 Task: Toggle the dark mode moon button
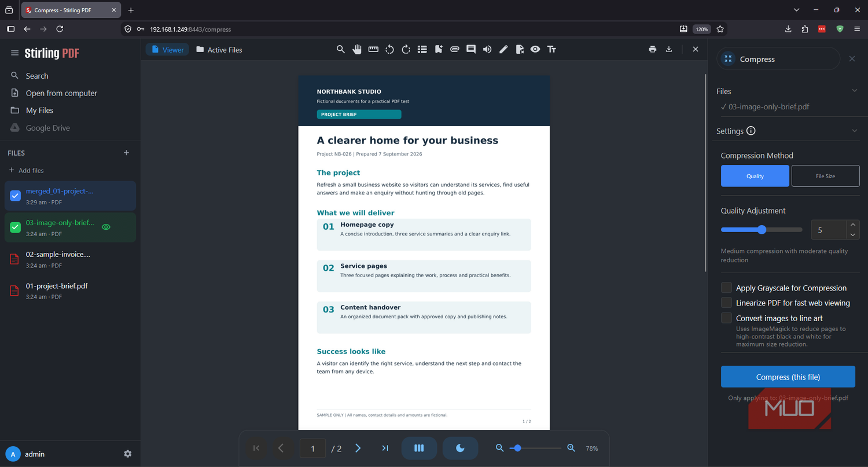[x=461, y=448]
